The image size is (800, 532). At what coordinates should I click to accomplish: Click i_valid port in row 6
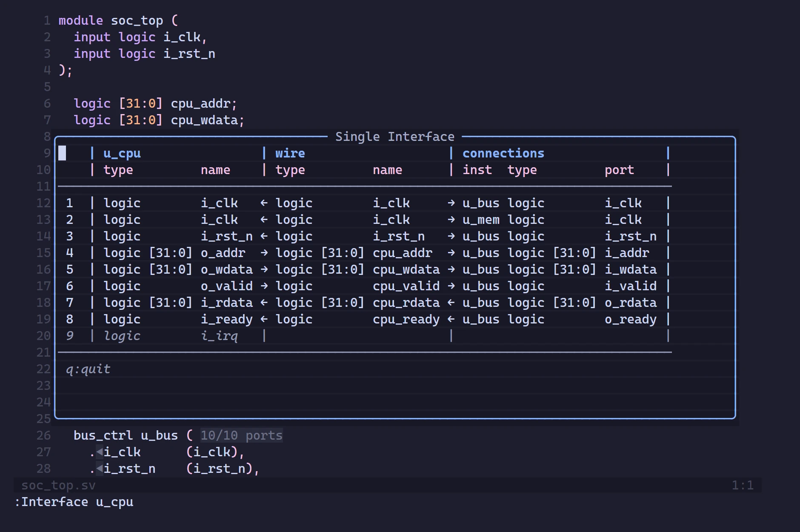631,286
